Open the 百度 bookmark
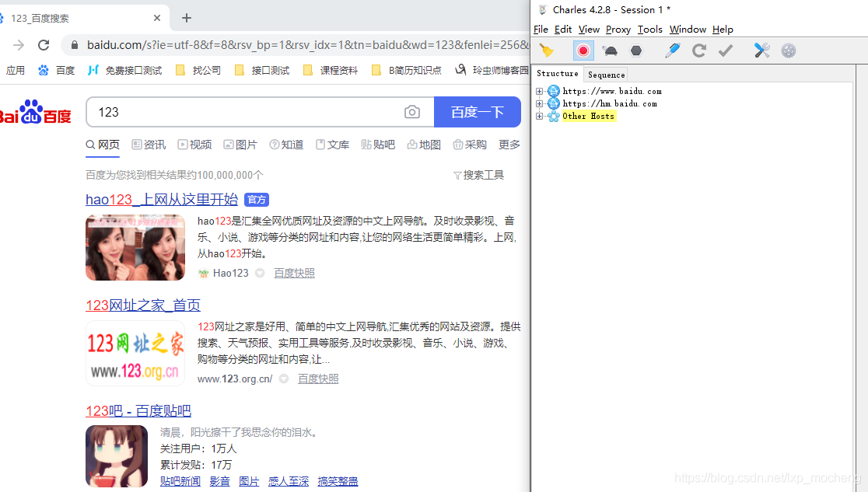 57,70
